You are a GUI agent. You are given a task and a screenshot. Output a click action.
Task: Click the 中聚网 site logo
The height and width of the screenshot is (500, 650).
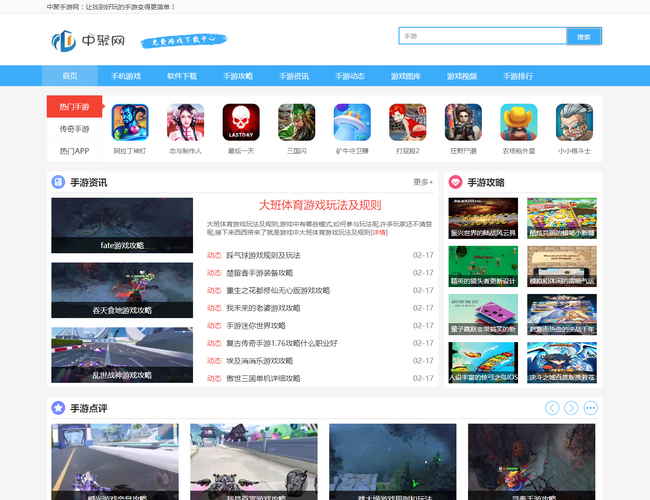pos(89,41)
